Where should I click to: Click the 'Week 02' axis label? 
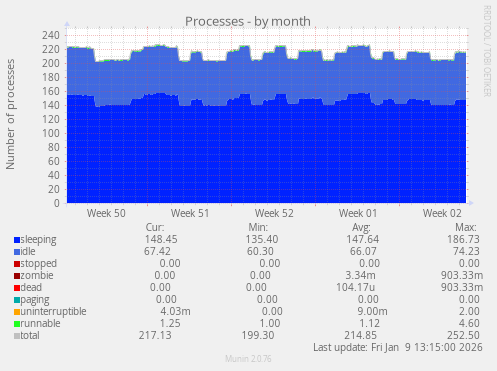442,213
